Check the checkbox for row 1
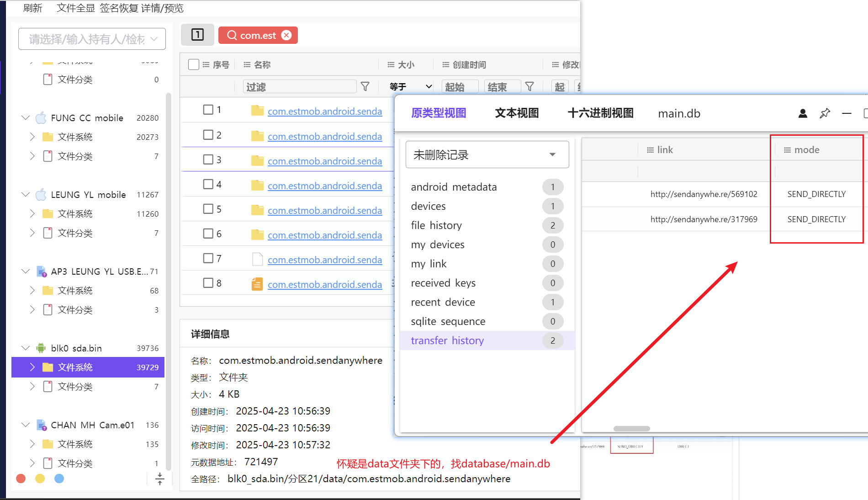868x500 pixels. click(208, 110)
